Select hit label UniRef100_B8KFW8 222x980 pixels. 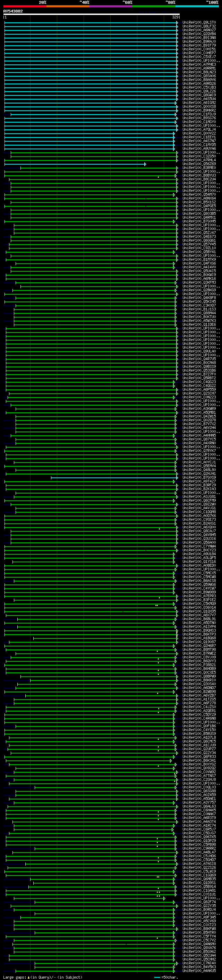199,929
